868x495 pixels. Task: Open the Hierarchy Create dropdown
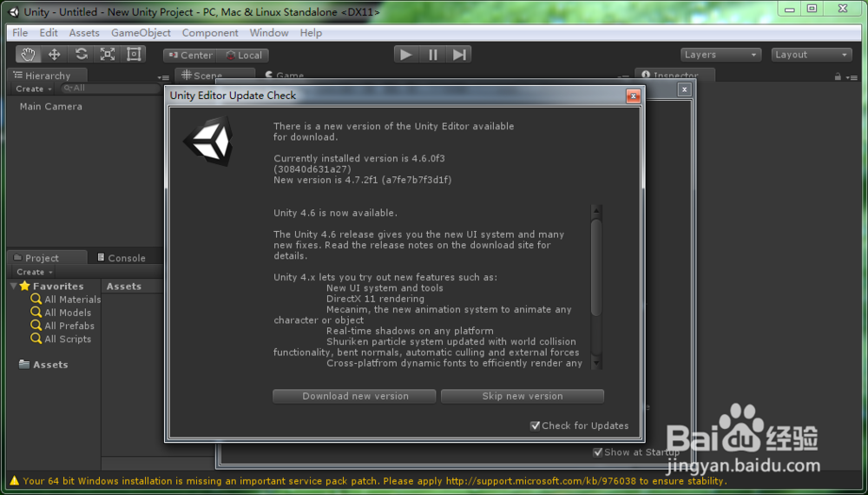pyautogui.click(x=33, y=89)
